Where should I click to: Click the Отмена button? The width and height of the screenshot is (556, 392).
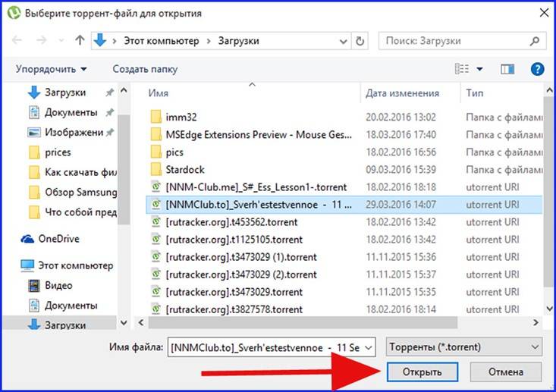[506, 372]
